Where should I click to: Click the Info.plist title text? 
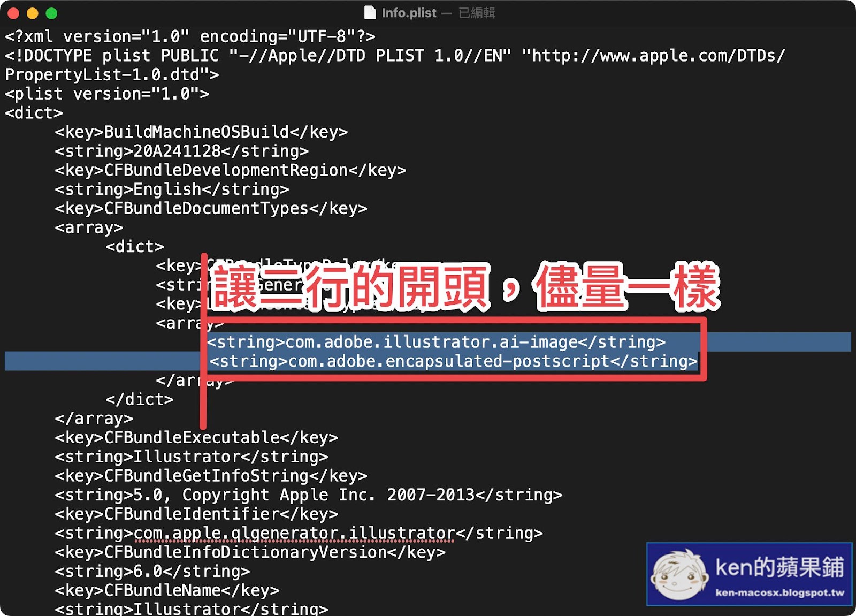409,13
